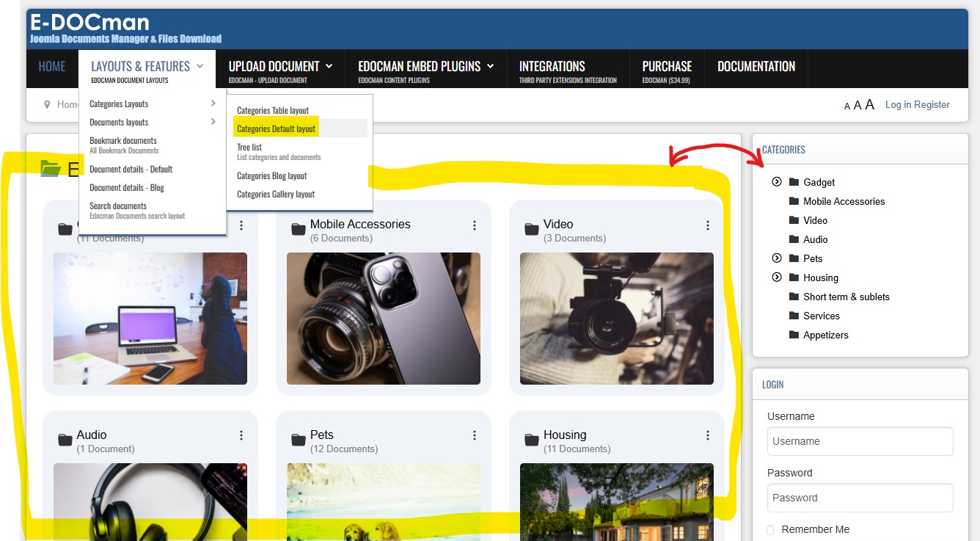This screenshot has width=980, height=541.
Task: Select Short term & sublets category
Action: pos(846,297)
